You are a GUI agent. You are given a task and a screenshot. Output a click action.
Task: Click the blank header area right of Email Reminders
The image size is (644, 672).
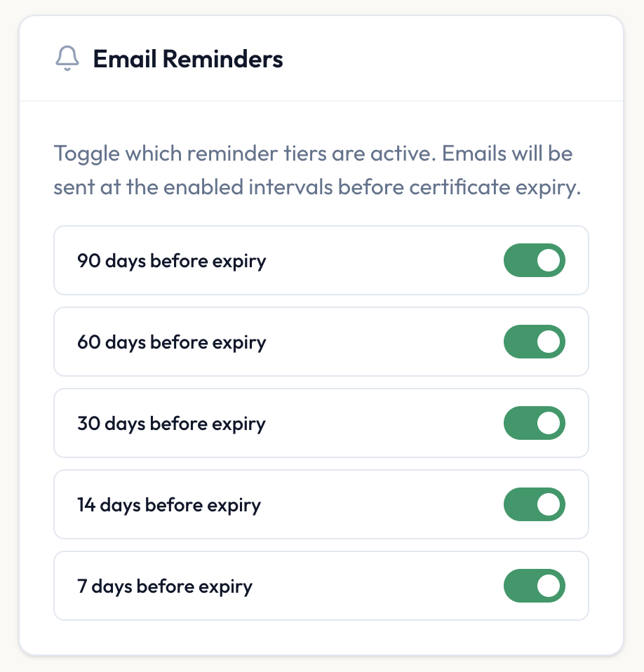tap(456, 59)
